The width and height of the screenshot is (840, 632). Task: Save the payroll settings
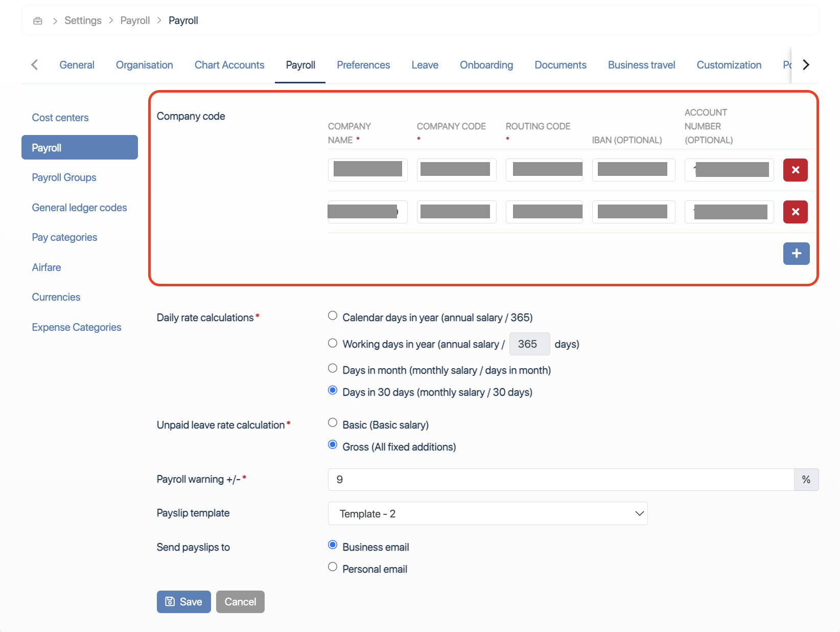click(183, 602)
